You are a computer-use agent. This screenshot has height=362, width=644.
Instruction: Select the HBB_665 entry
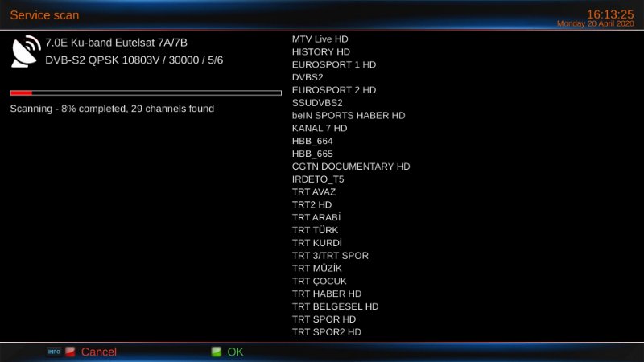click(312, 154)
